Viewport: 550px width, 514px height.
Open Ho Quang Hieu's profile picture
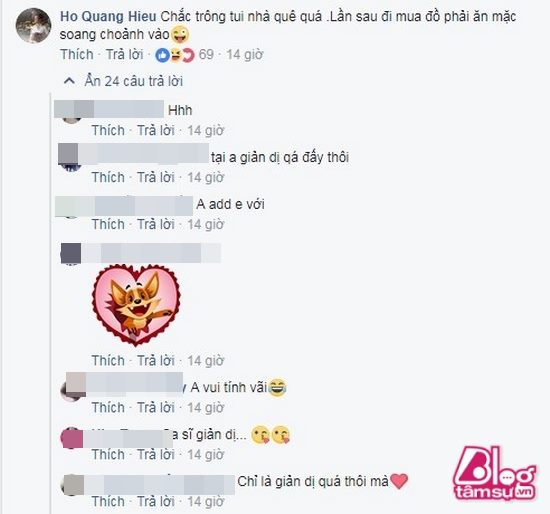pos(33,26)
